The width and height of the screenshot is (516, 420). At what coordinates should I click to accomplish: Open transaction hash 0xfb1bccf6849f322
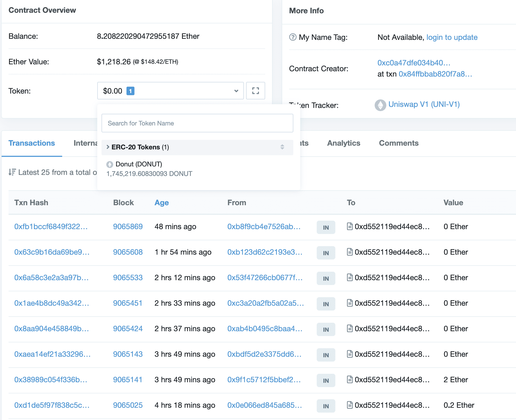pyautogui.click(x=51, y=226)
